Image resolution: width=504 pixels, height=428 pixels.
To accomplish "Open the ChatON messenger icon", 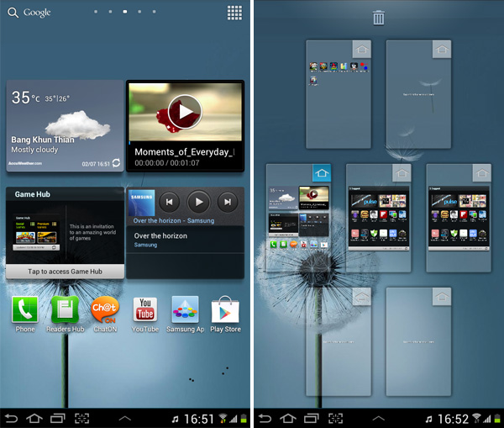I will click(x=105, y=310).
